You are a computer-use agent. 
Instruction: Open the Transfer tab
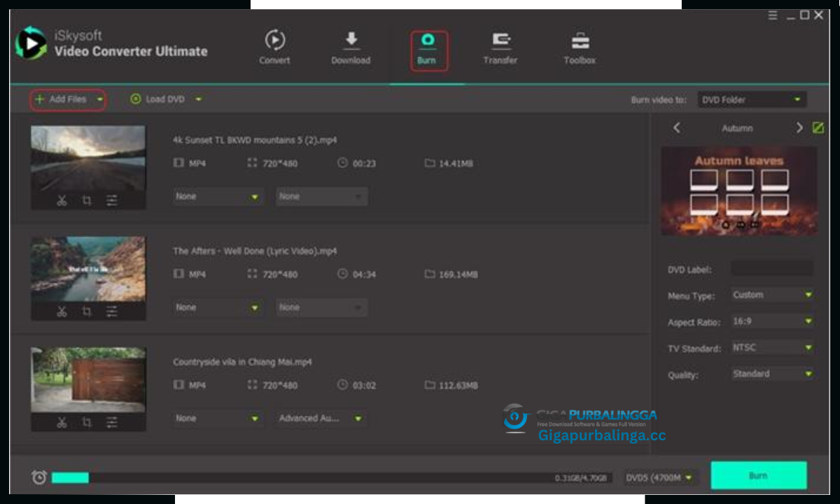coord(500,48)
